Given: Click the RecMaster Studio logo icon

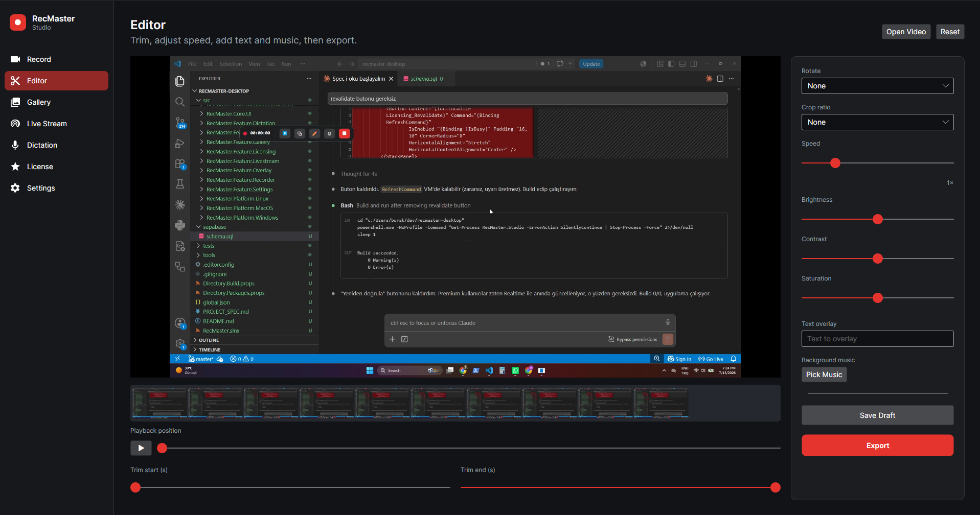Looking at the screenshot, I should [18, 22].
